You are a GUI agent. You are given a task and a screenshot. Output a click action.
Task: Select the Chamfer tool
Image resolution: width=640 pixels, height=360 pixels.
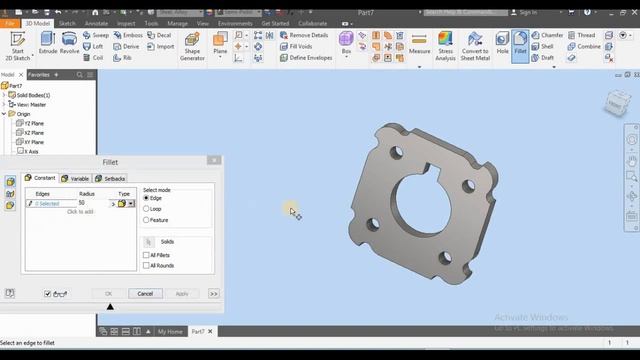(547, 35)
